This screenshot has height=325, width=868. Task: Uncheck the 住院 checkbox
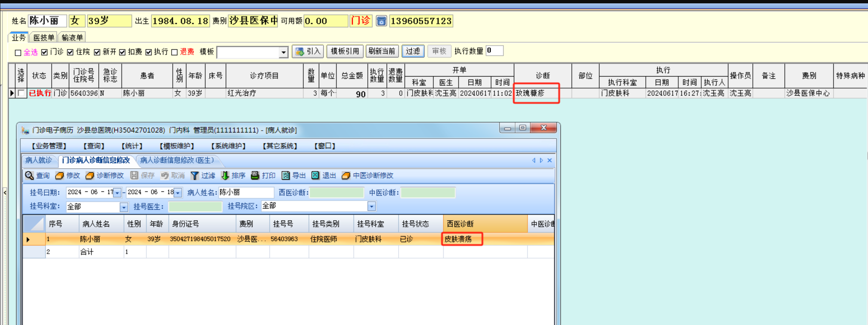tap(70, 52)
